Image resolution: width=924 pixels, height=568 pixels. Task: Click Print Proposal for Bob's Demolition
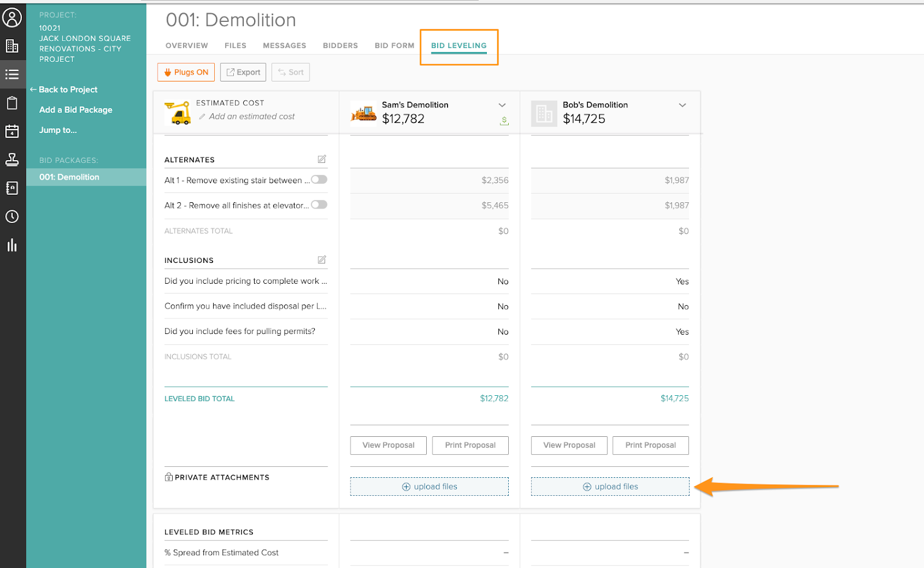(650, 446)
